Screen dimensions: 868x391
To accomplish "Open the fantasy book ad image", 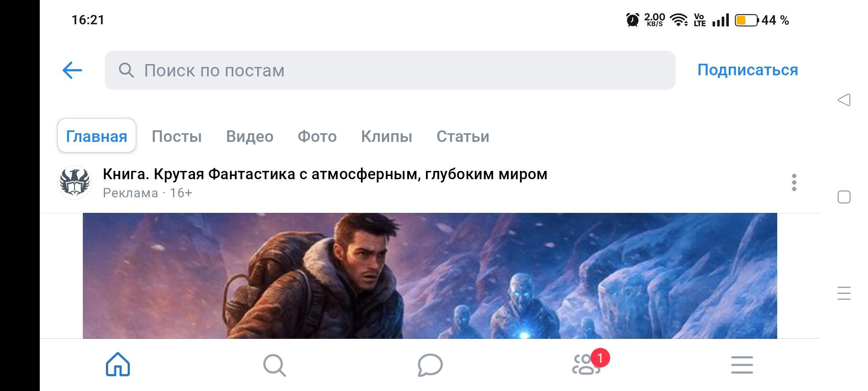I will [x=430, y=276].
